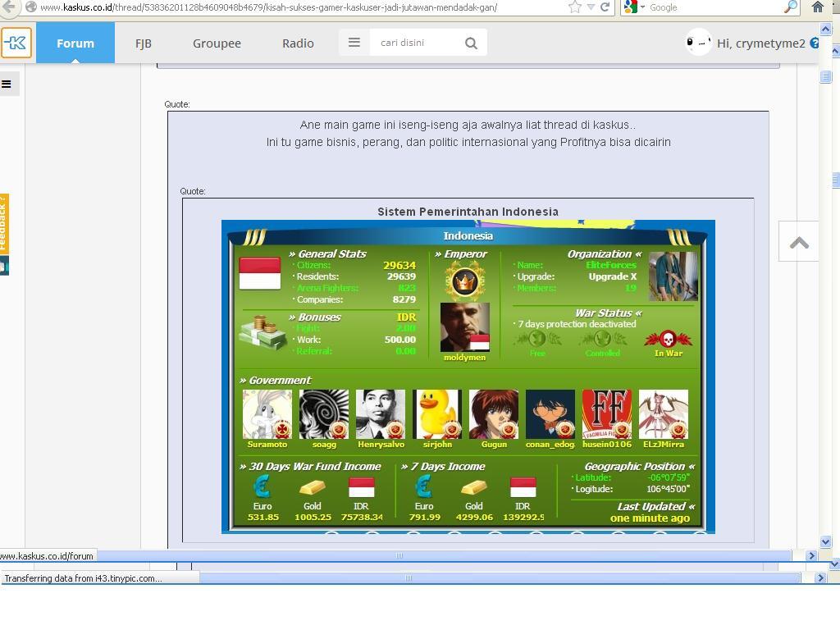This screenshot has height=630, width=840.
Task: Open ELzJMirra government avatar
Action: [x=663, y=414]
